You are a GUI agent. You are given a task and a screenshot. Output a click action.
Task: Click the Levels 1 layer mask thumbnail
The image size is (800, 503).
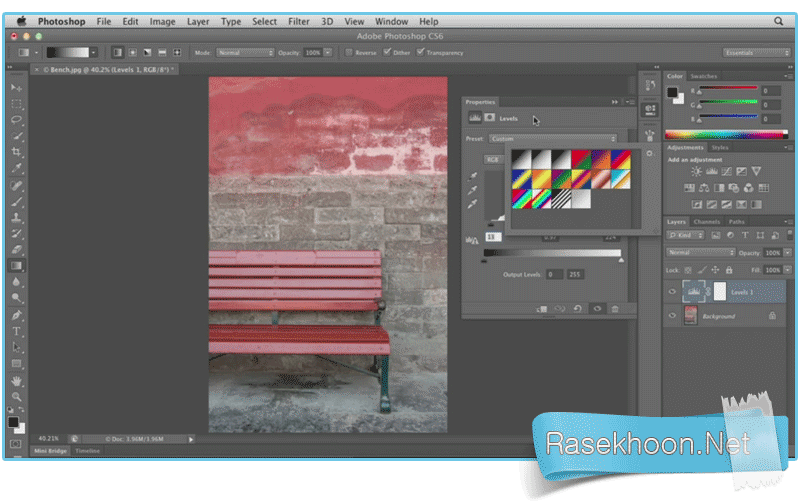720,291
